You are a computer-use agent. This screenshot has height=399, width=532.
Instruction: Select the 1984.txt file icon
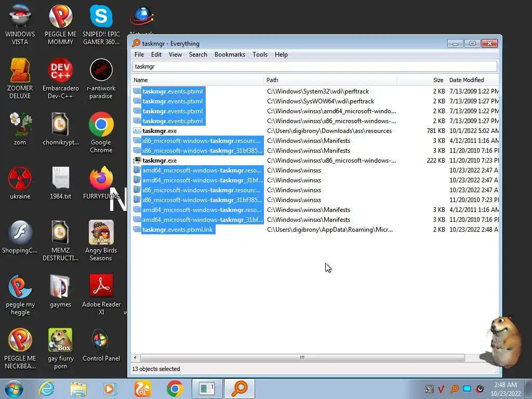click(60, 183)
